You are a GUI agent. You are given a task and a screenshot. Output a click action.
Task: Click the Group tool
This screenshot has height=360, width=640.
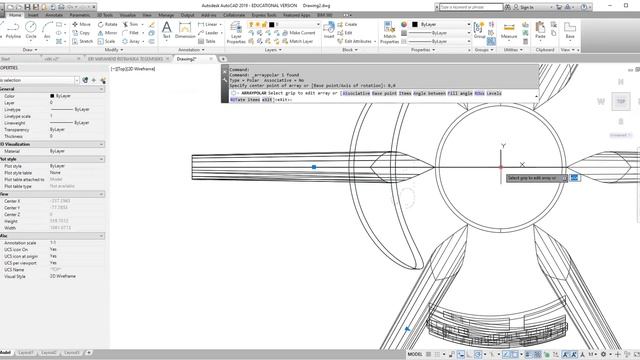click(x=479, y=31)
